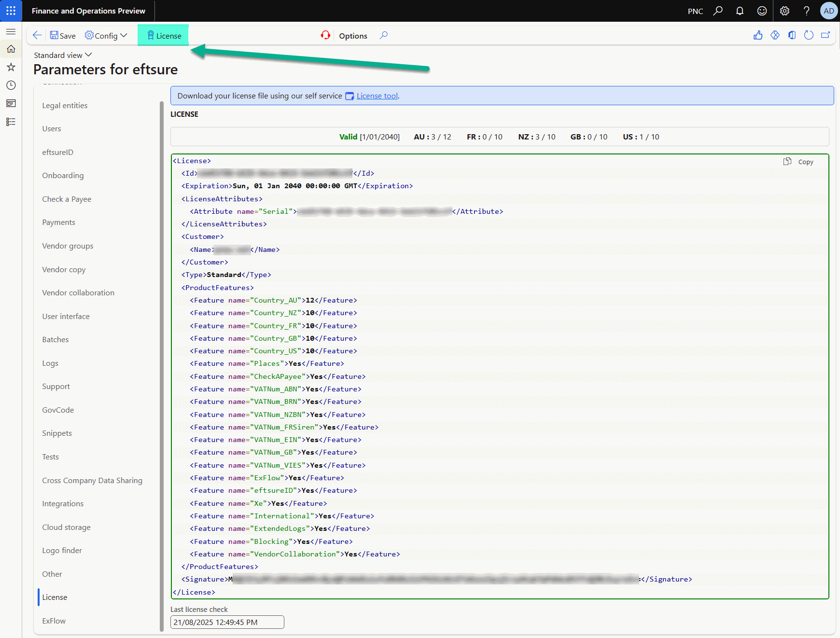Screen dimensions: 840x638
Task: Select Cross Company Data Sharing tab
Action: (92, 480)
